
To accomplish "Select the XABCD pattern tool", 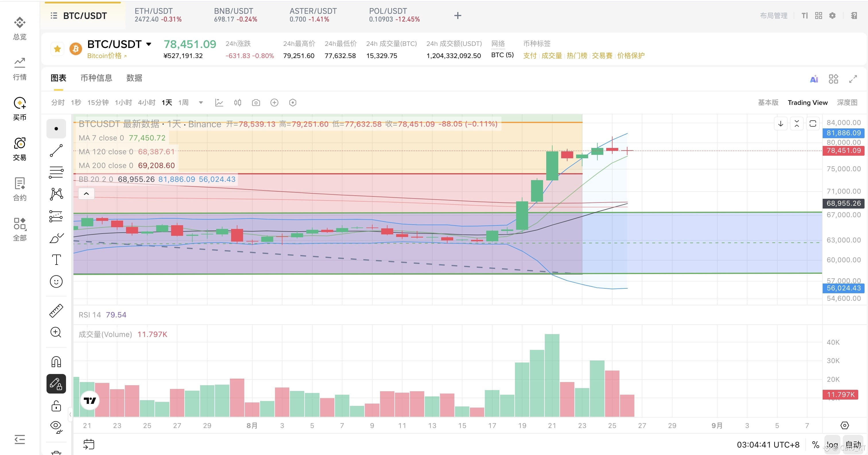I will pyautogui.click(x=56, y=194).
